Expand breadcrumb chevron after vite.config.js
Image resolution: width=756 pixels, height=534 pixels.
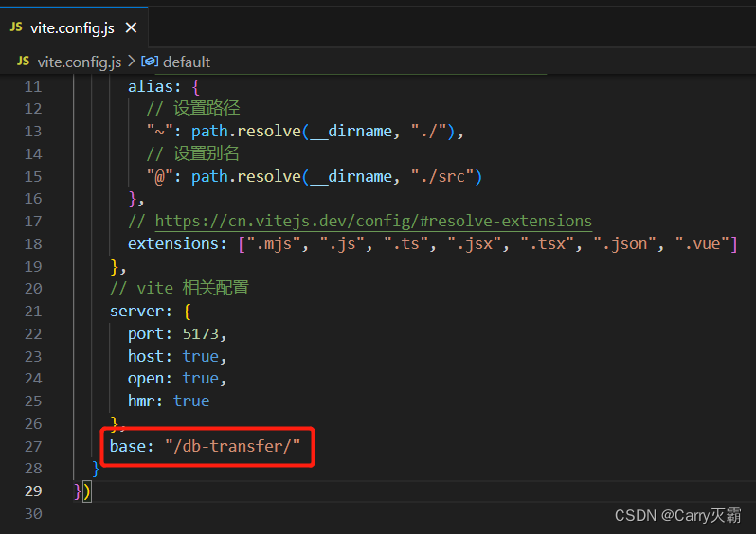[131, 62]
